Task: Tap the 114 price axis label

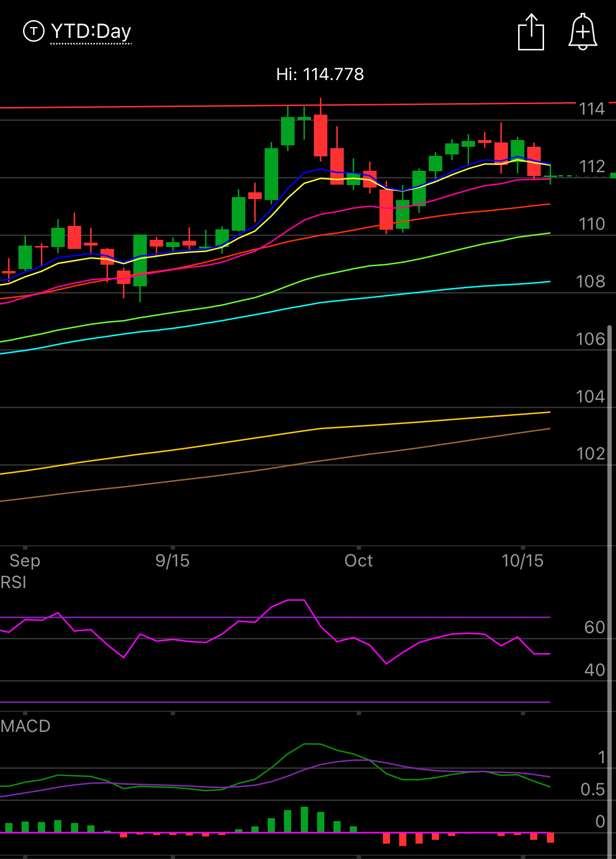Action: point(592,109)
